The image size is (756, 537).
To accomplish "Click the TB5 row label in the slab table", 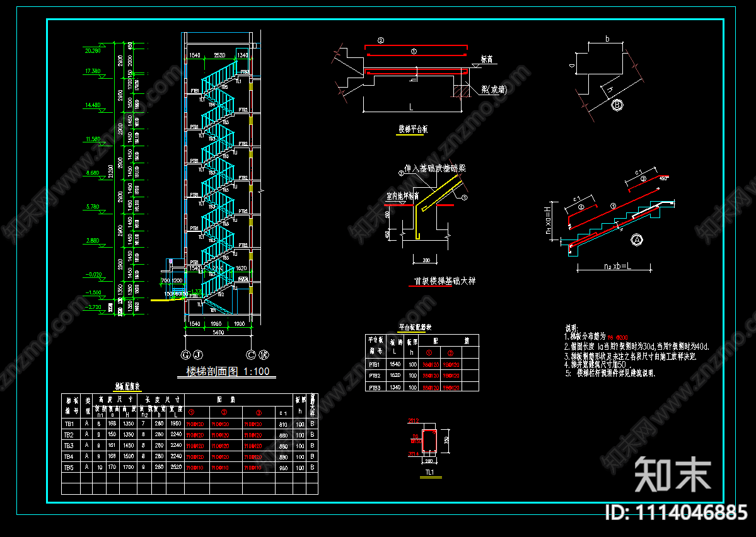I will (x=69, y=468).
